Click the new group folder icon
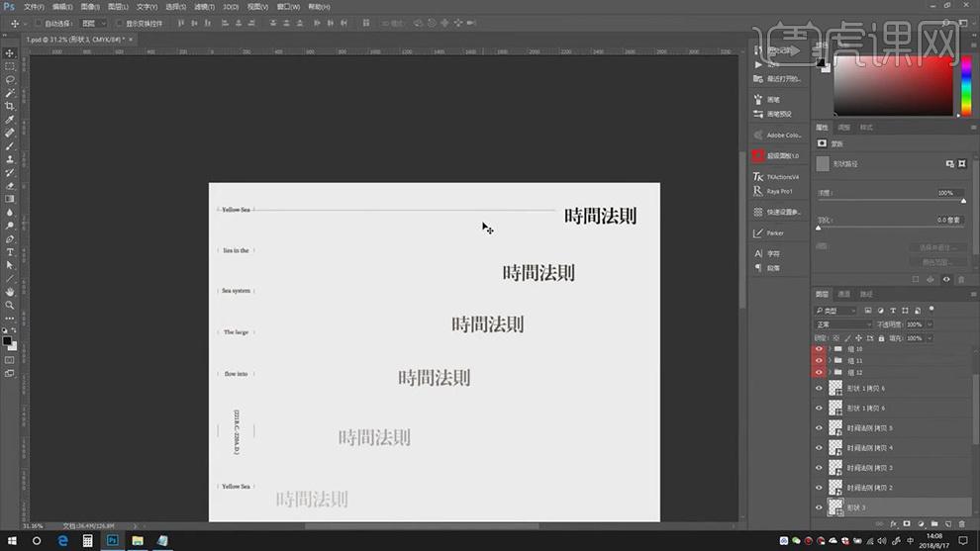The width and height of the screenshot is (980, 551). coord(934,524)
